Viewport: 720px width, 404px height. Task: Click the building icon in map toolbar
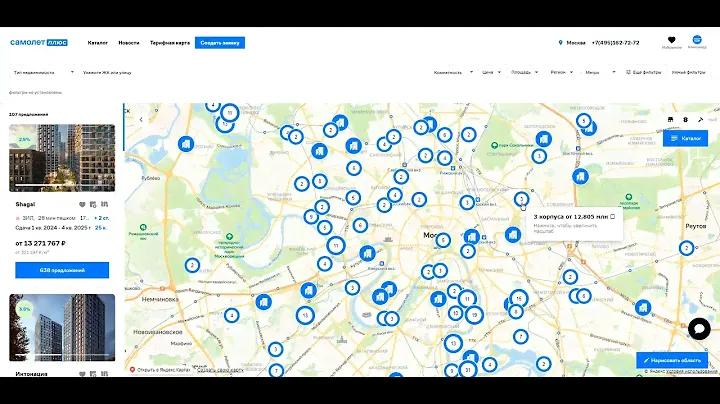(670, 119)
